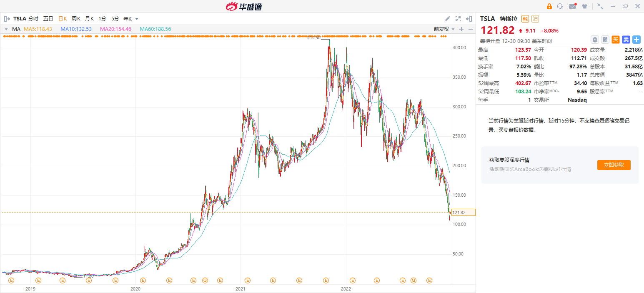Click the last E earnings marker in 2022
Viewport: 644px width, 293px height.
click(x=429, y=280)
